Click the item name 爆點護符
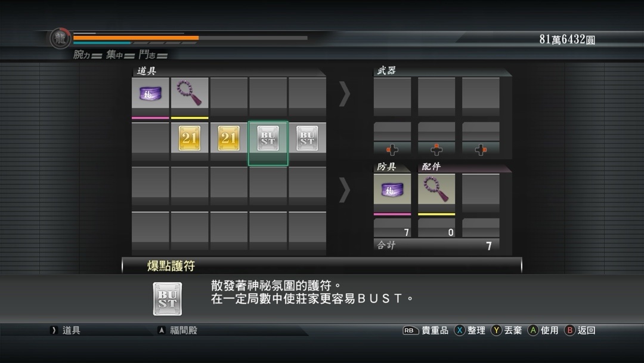Viewport: 644px width, 363px height. [x=171, y=266]
